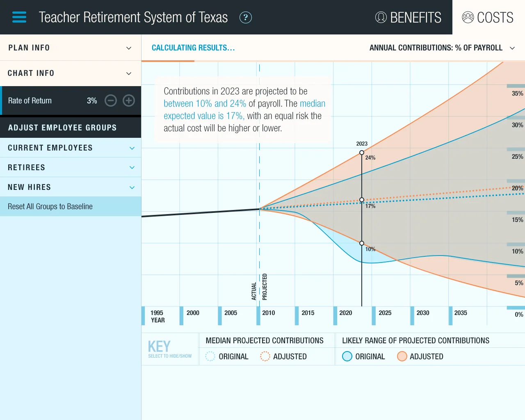Click the Costs tab people icon

click(x=468, y=17)
